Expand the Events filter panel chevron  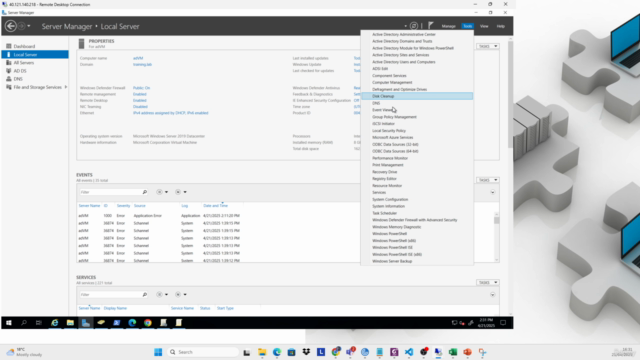coord(493,192)
